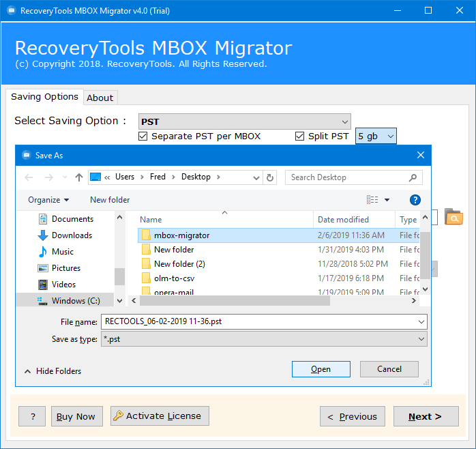Switch to the About tab

(100, 98)
